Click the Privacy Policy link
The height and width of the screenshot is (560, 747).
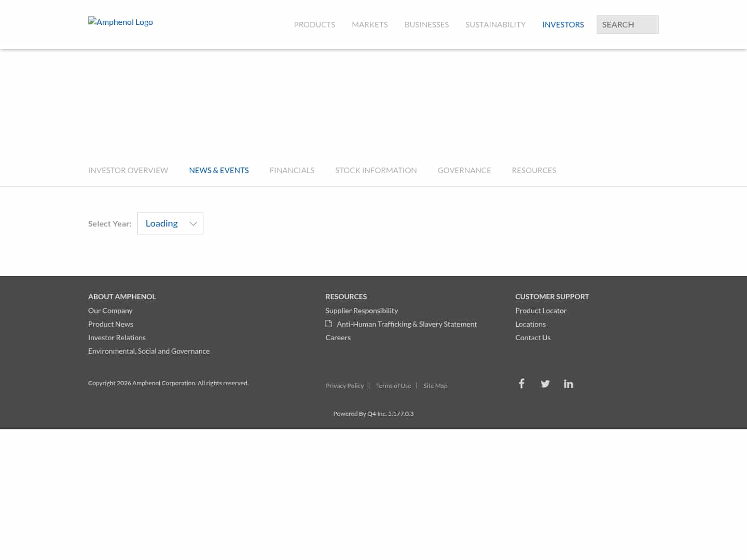pos(344,385)
